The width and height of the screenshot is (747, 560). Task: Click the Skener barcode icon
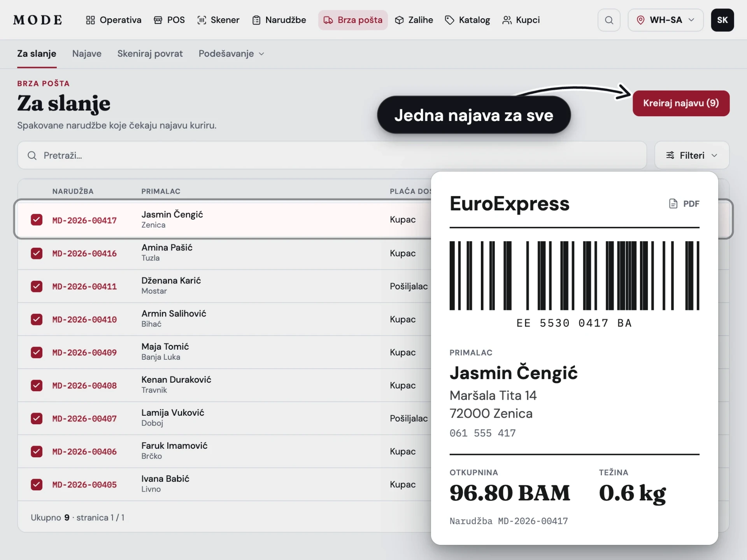coord(202,20)
